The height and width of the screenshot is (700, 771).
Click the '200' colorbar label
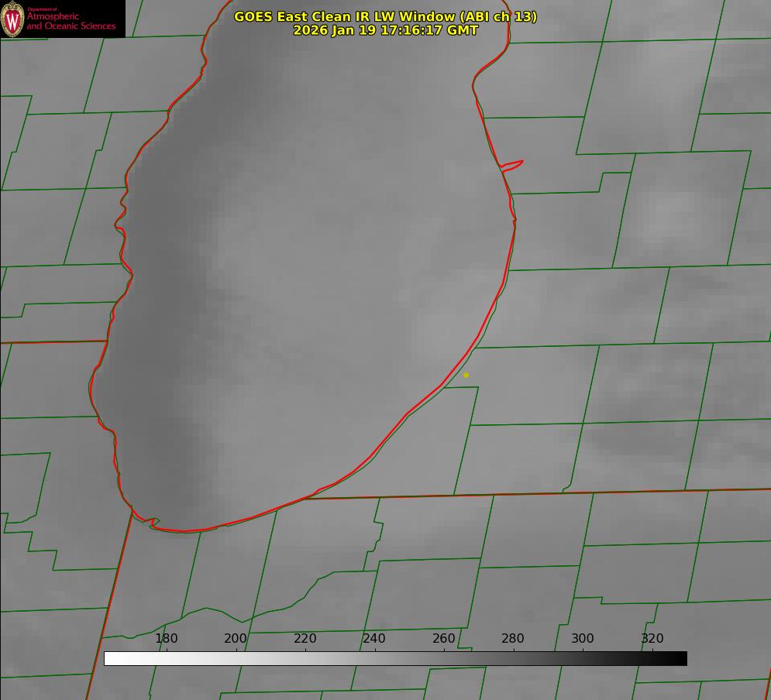click(236, 638)
